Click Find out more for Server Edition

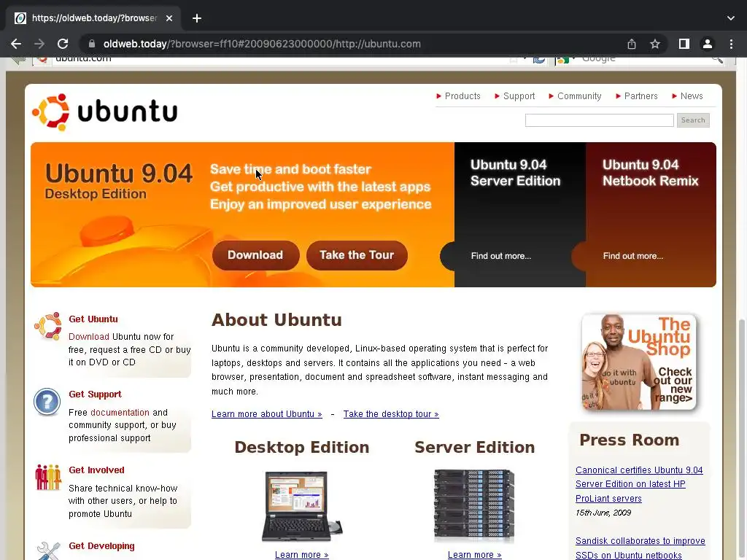click(500, 256)
